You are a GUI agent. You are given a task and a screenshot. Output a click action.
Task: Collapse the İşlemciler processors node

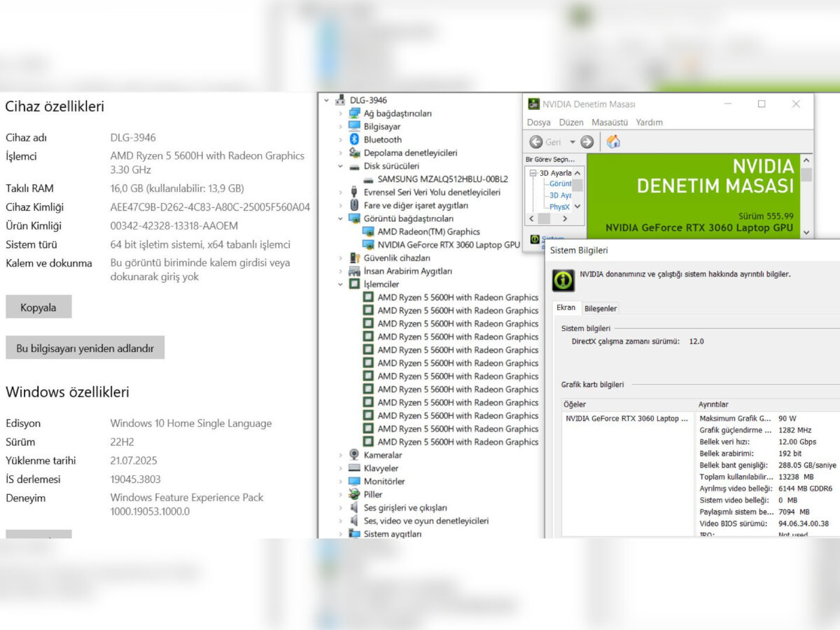(341, 284)
